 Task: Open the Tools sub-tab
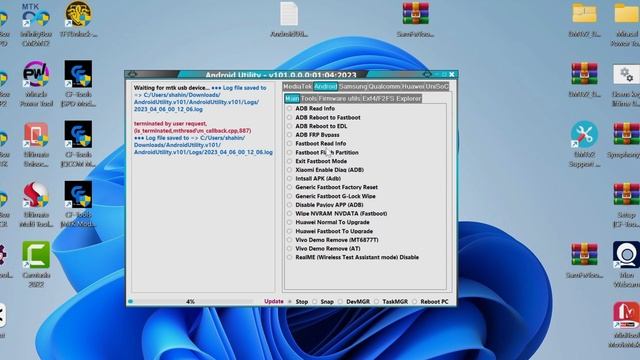click(x=309, y=99)
